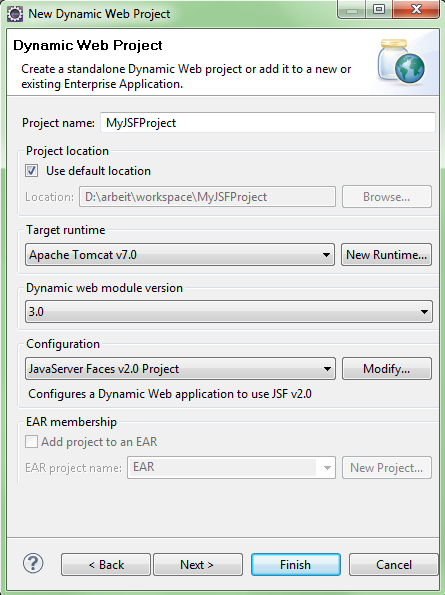Click the Back button
The height and width of the screenshot is (595, 445).
pos(106,565)
